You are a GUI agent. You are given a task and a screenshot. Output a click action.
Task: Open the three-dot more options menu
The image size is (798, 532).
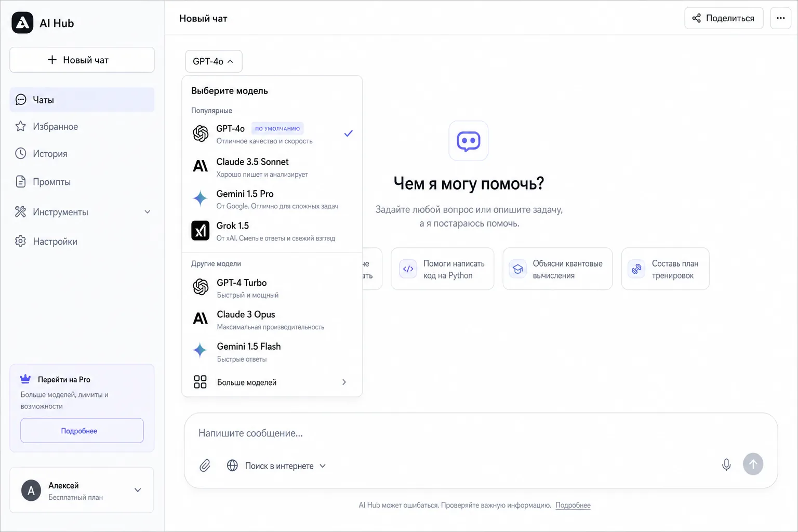coord(780,18)
